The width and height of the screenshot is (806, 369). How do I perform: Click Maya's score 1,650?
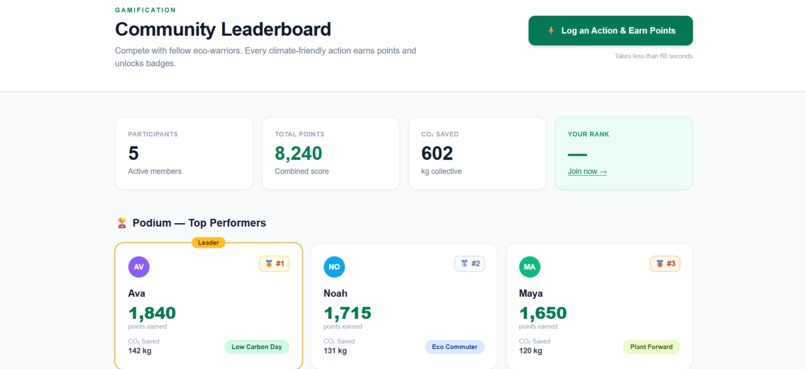(x=543, y=313)
